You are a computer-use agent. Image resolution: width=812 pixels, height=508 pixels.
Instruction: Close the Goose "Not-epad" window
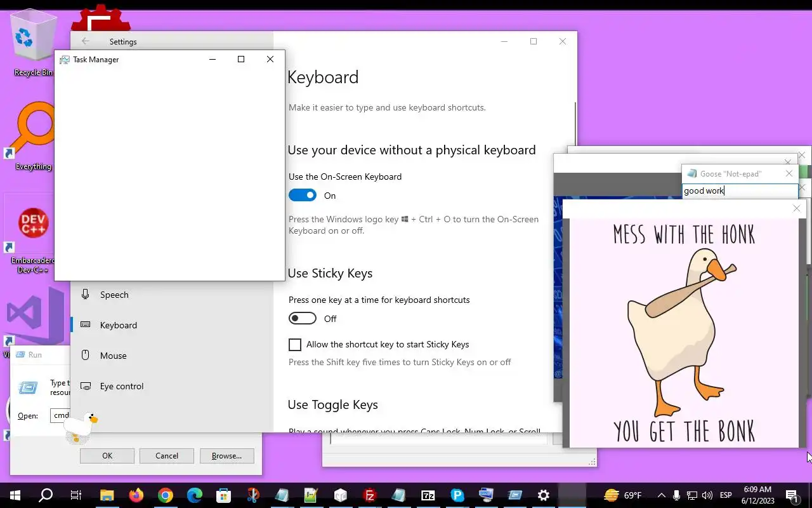coord(789,173)
